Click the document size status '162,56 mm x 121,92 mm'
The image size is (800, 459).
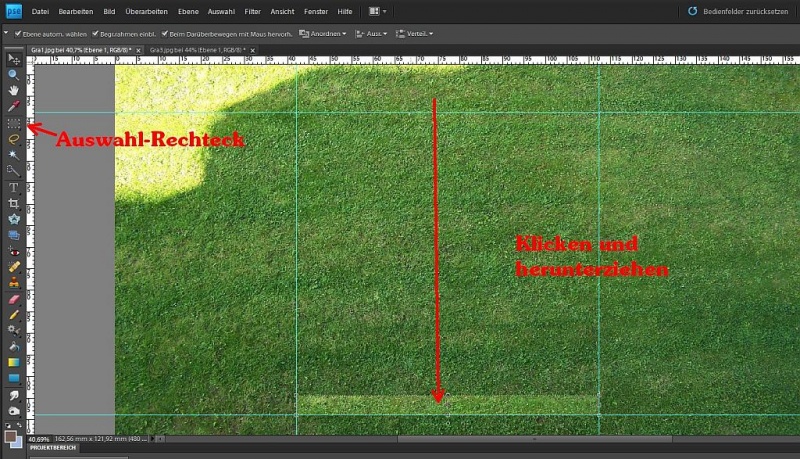point(99,439)
